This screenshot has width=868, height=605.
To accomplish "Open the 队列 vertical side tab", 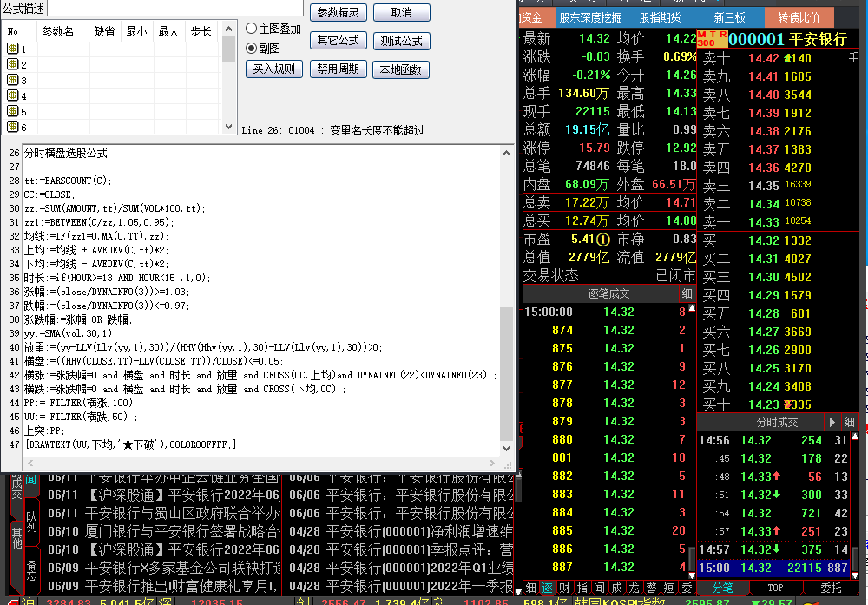I will pos(31,523).
